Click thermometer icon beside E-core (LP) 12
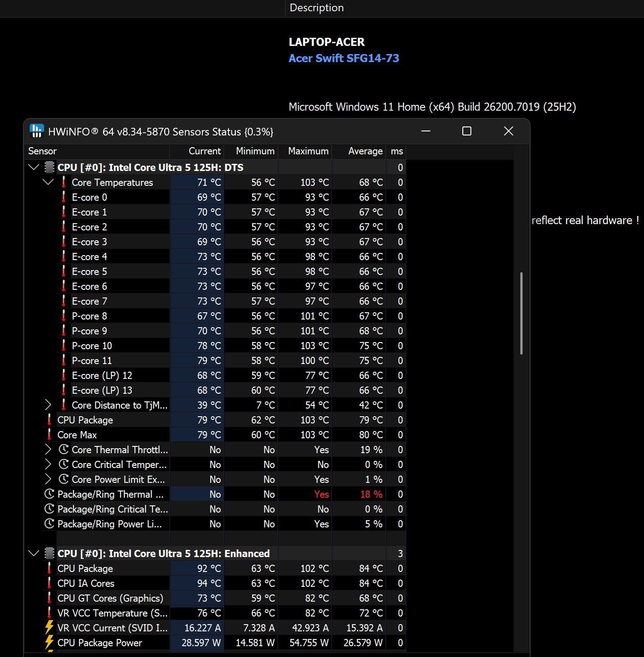This screenshot has height=657, width=644. [x=63, y=375]
